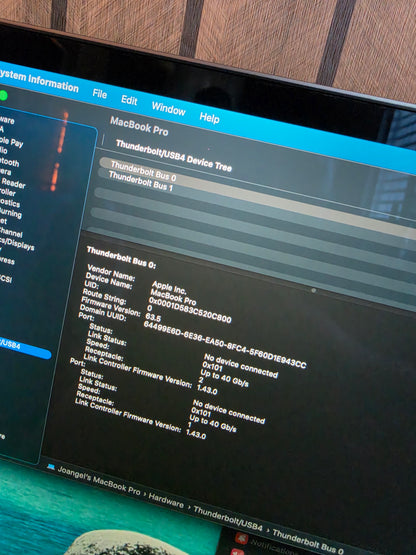Image resolution: width=416 pixels, height=555 pixels.
Task: Select the Graphics/Displays sidebar item
Action: click(x=17, y=243)
